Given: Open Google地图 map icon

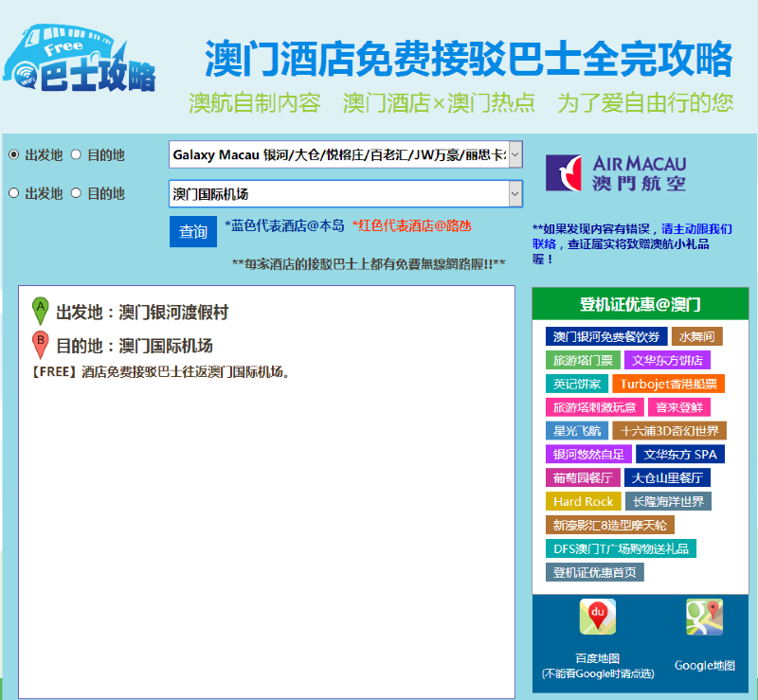Looking at the screenshot, I should coord(704,617).
